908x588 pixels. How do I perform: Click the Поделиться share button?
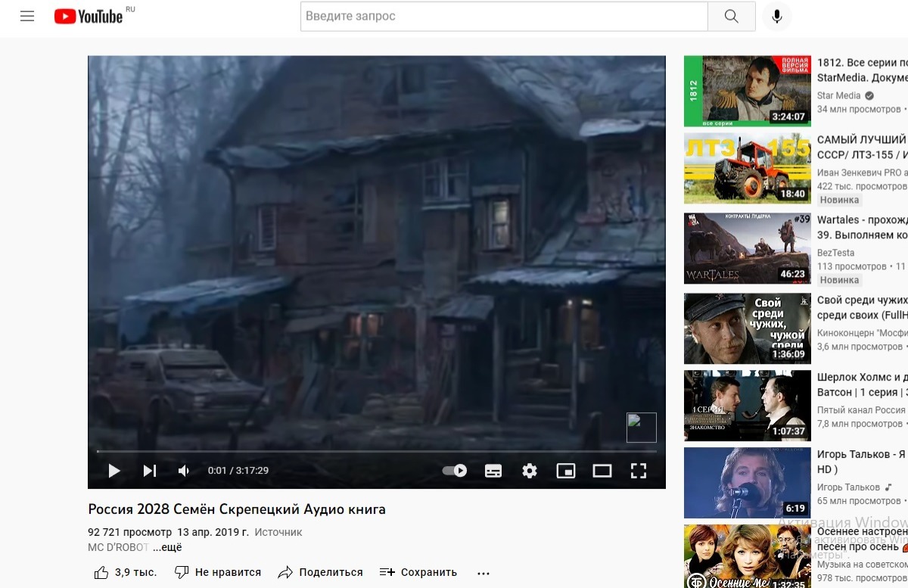[321, 572]
